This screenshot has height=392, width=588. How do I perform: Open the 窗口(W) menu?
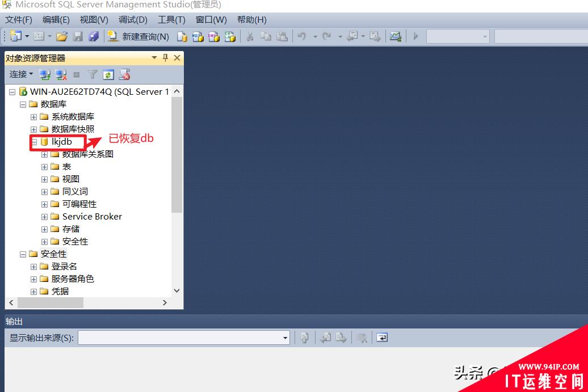211,19
